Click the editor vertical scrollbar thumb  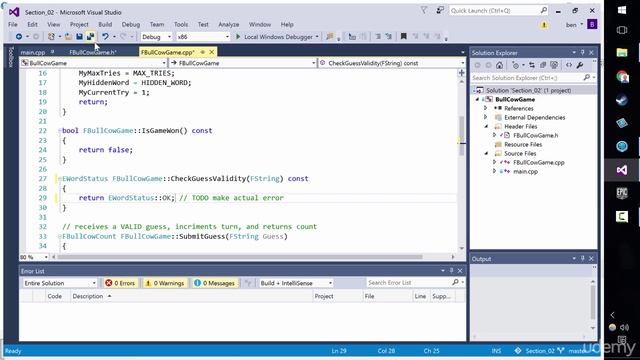click(x=462, y=136)
